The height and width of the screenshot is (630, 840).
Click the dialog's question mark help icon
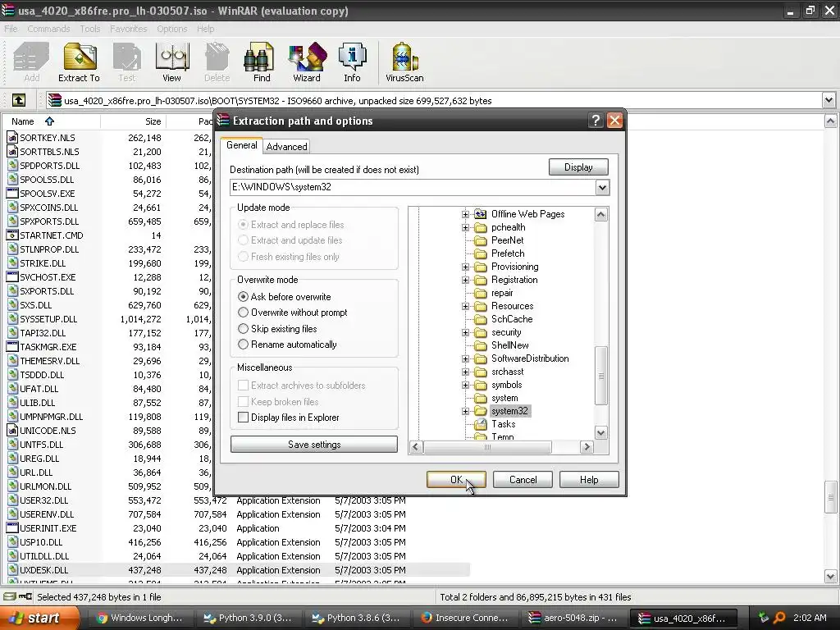click(x=596, y=121)
